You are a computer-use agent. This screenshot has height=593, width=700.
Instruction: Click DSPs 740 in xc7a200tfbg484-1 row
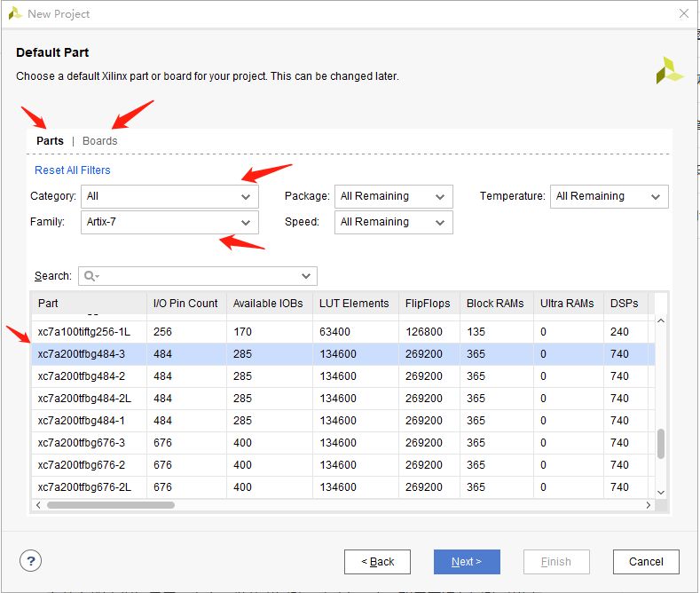click(x=619, y=421)
